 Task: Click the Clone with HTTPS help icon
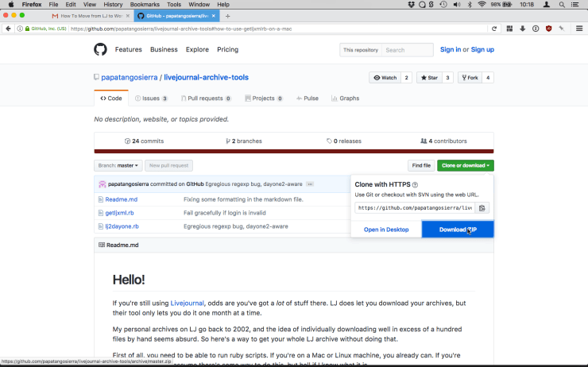pos(415,184)
